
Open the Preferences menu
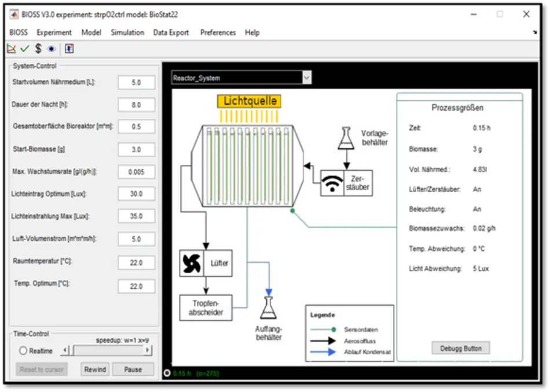[x=218, y=32]
